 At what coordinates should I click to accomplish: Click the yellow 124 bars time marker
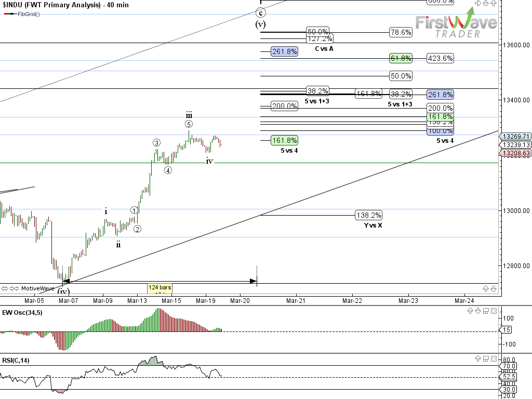pyautogui.click(x=159, y=287)
